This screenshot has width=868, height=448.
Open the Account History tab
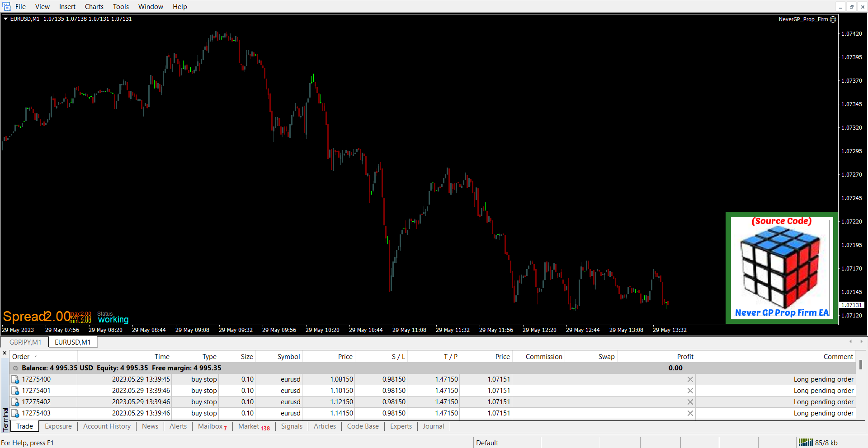(107, 426)
